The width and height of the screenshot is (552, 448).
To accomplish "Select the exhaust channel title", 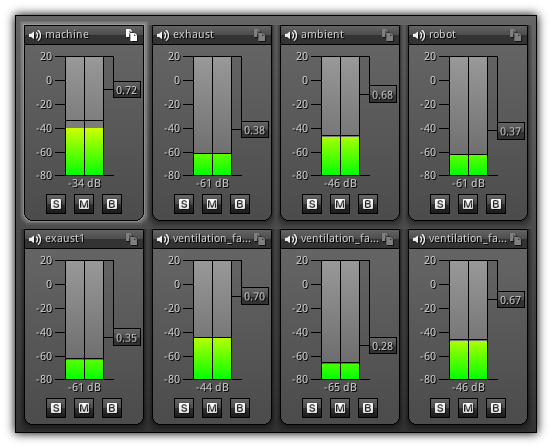I will pos(193,34).
